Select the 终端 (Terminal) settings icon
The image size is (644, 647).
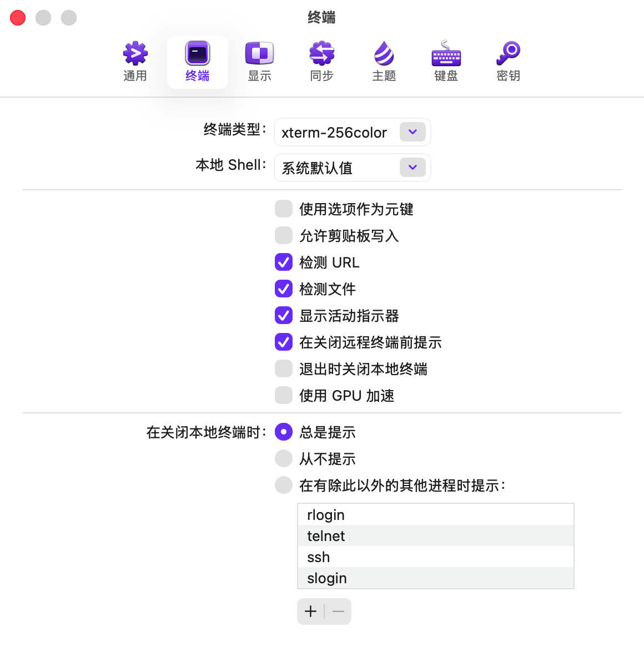point(197,54)
